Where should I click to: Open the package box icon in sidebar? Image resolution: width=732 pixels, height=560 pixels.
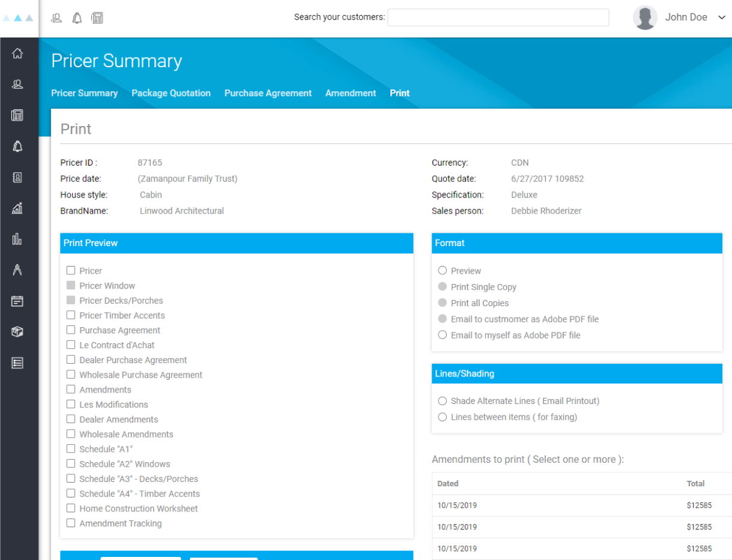click(x=17, y=332)
